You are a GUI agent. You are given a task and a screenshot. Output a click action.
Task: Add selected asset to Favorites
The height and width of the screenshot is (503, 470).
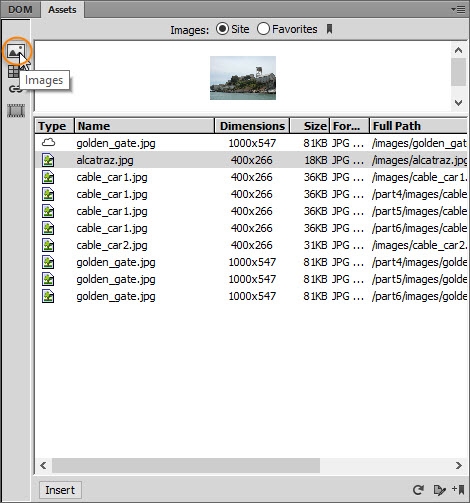coord(458,489)
